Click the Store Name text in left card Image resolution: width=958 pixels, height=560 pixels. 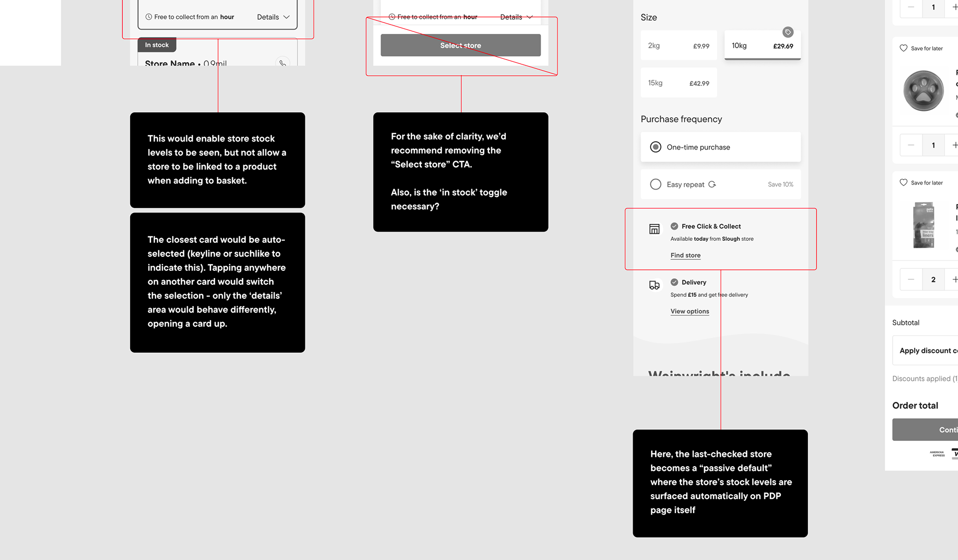pos(170,63)
